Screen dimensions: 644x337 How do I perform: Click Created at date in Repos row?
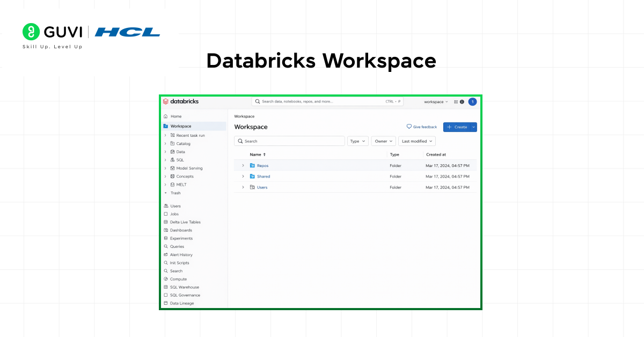coord(448,166)
